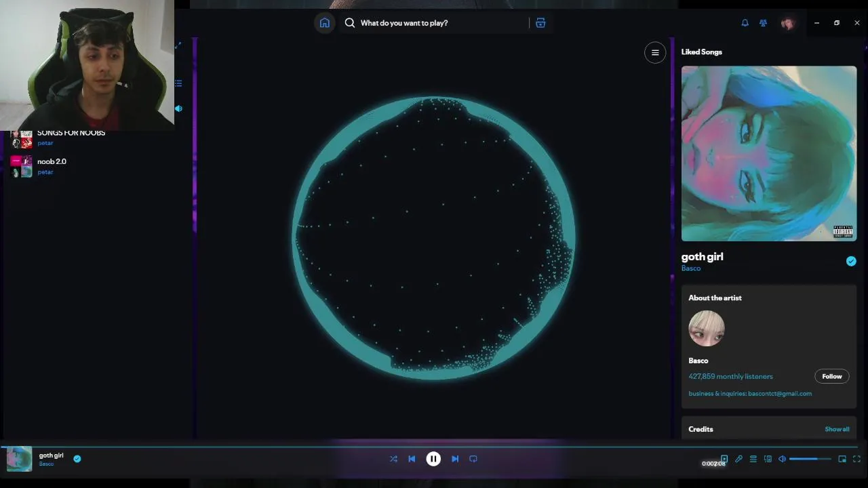This screenshot has height=488, width=868.
Task: Click the speaker icon in left sidebar
Action: tap(178, 108)
